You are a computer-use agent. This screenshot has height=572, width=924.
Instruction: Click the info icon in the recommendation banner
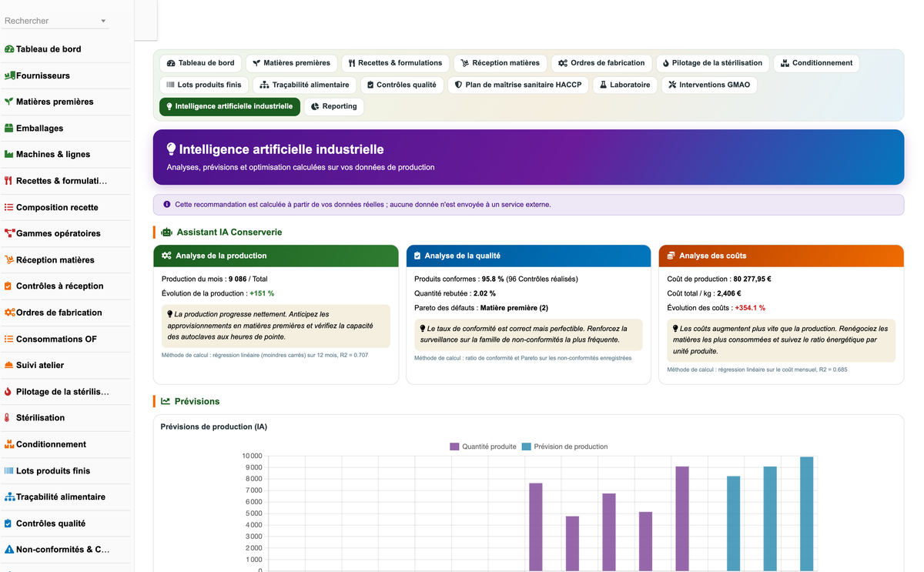(x=167, y=205)
